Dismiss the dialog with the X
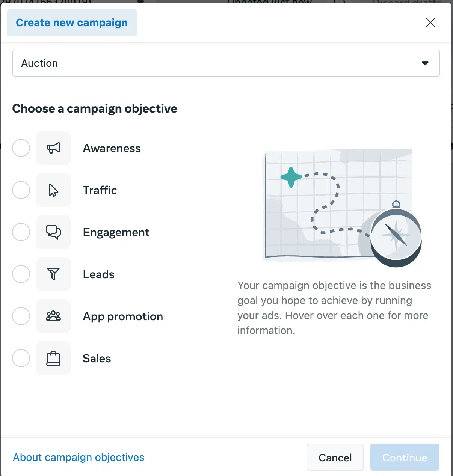This screenshot has height=476, width=453. [430, 23]
